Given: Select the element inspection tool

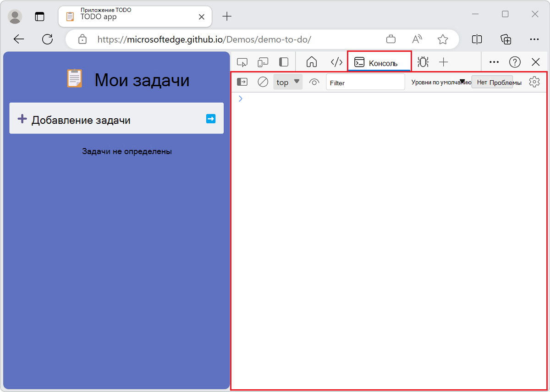Looking at the screenshot, I should point(242,62).
